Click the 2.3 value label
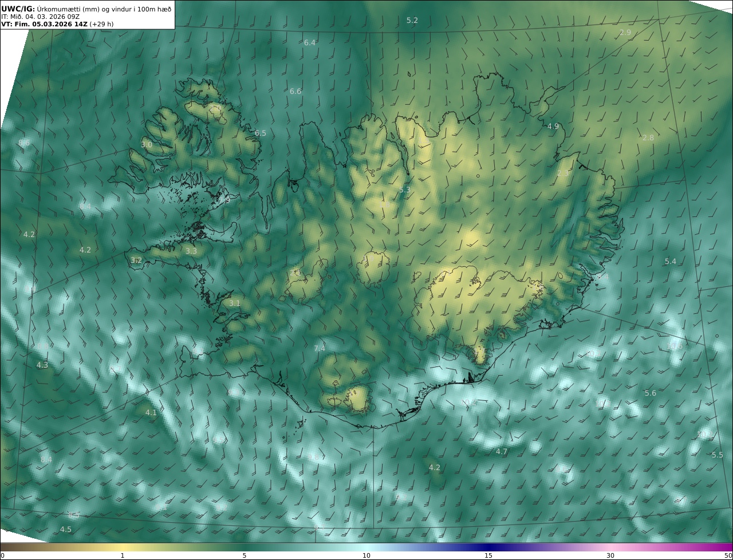733x560 pixels. click(563, 173)
